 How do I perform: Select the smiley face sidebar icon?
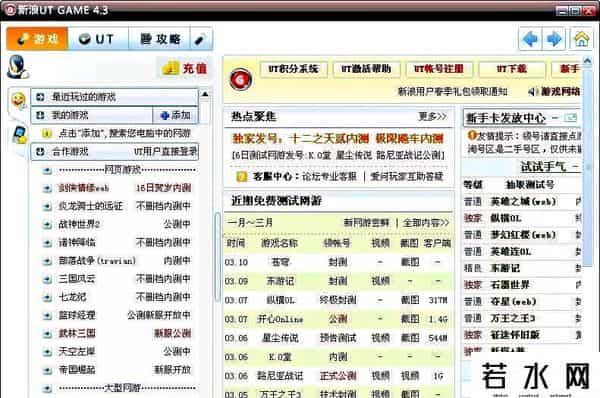click(18, 100)
